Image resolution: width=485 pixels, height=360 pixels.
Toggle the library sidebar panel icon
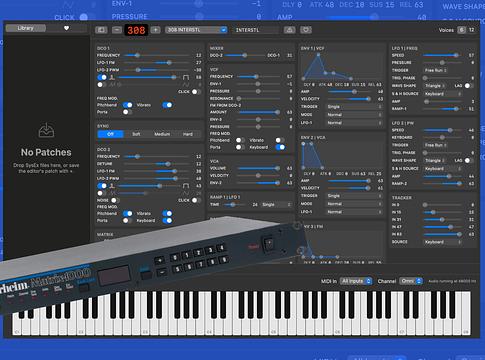[101, 30]
